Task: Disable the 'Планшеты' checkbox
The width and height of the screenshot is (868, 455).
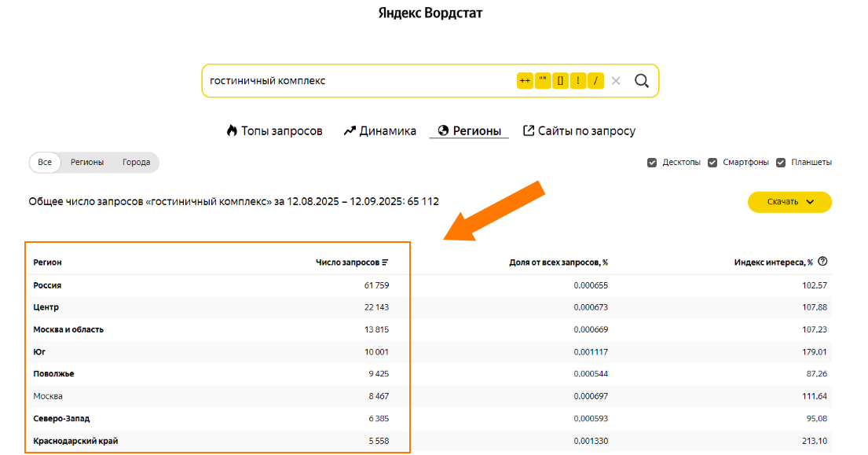Action: 781,163
